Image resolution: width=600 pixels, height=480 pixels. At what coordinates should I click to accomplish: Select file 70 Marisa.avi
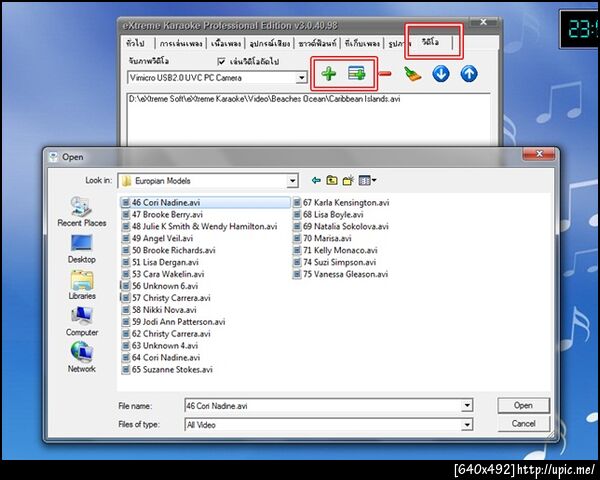322,238
